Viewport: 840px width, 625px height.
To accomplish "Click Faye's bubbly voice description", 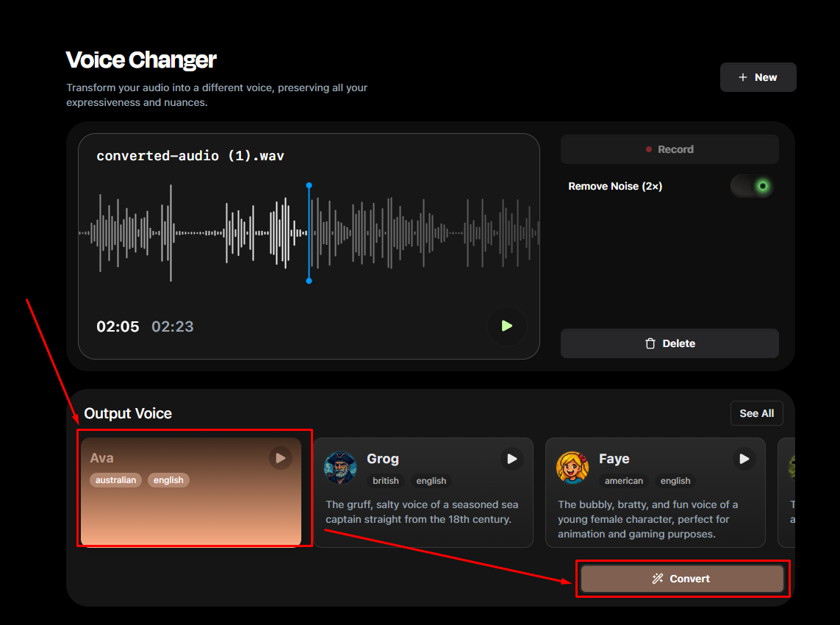I will (x=648, y=519).
